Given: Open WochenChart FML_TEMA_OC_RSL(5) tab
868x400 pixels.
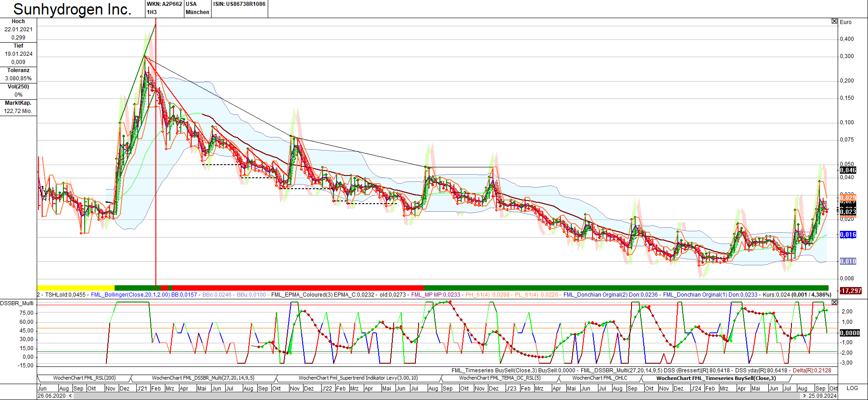Looking at the screenshot, I should 500,378.
